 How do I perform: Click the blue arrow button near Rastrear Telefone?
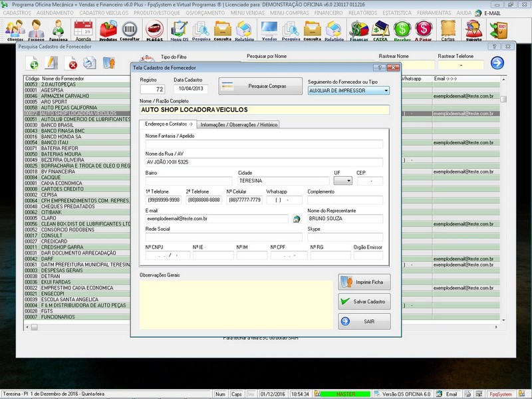(x=497, y=63)
